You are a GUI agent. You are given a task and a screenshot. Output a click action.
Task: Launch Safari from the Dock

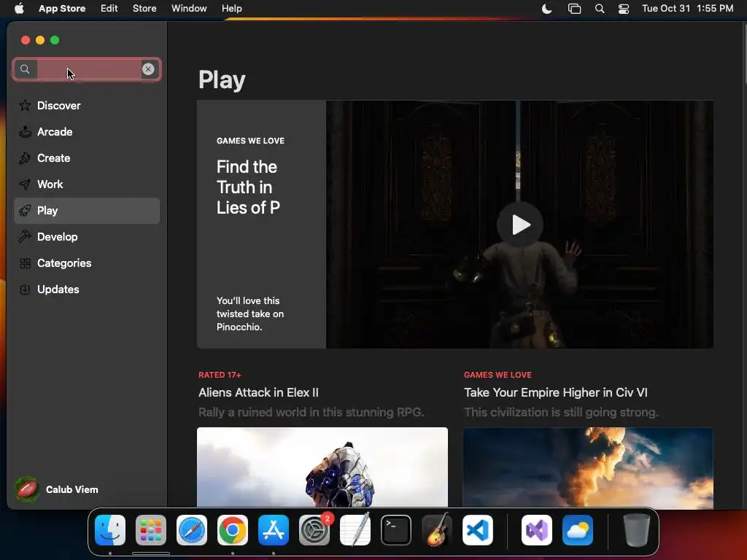click(192, 530)
